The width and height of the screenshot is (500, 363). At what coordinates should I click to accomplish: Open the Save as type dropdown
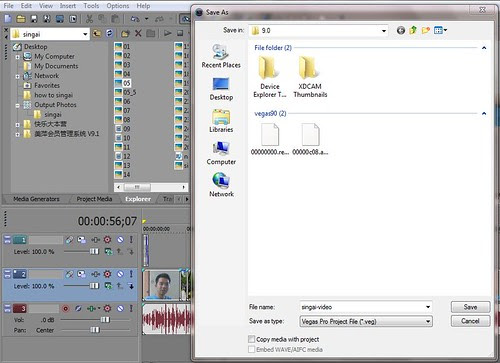[428, 322]
